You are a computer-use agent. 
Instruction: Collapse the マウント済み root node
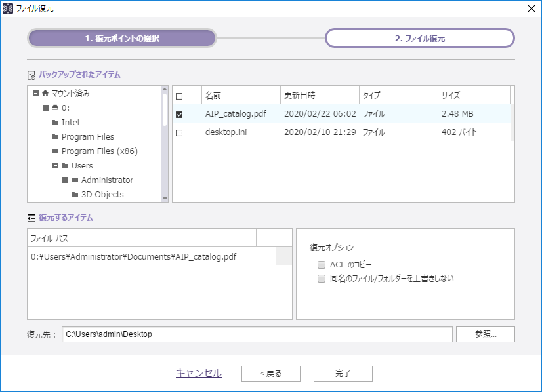coord(35,94)
